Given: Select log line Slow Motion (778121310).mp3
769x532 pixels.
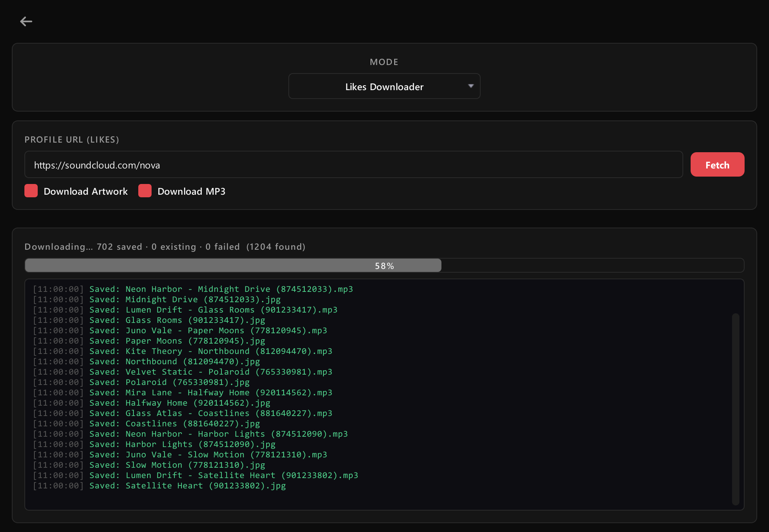Looking at the screenshot, I should coord(180,455).
